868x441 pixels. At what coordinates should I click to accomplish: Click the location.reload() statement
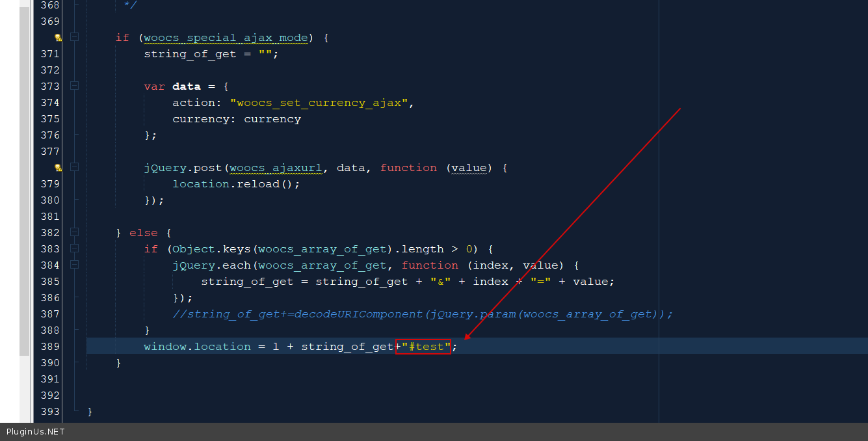(236, 184)
